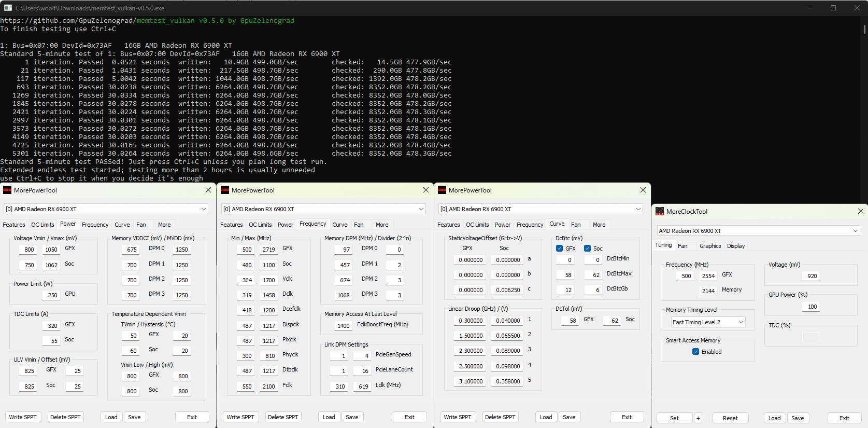868x428 pixels.
Task: Switch to Features tab in the Power tab MorePowerTool window
Action: point(14,225)
